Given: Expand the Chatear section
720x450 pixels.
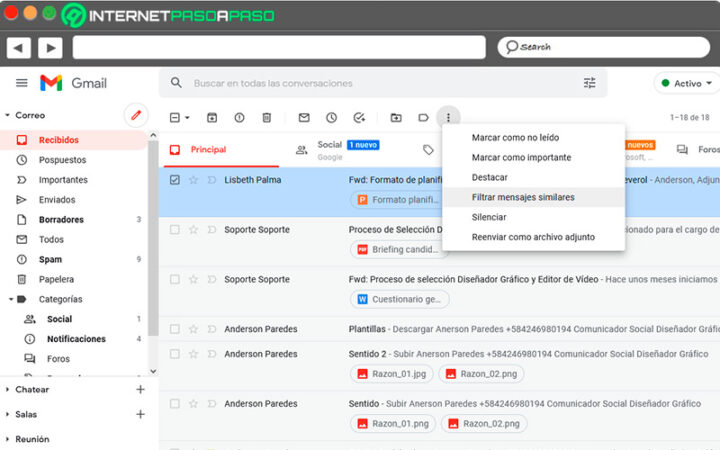Looking at the screenshot, I should click(x=7, y=389).
